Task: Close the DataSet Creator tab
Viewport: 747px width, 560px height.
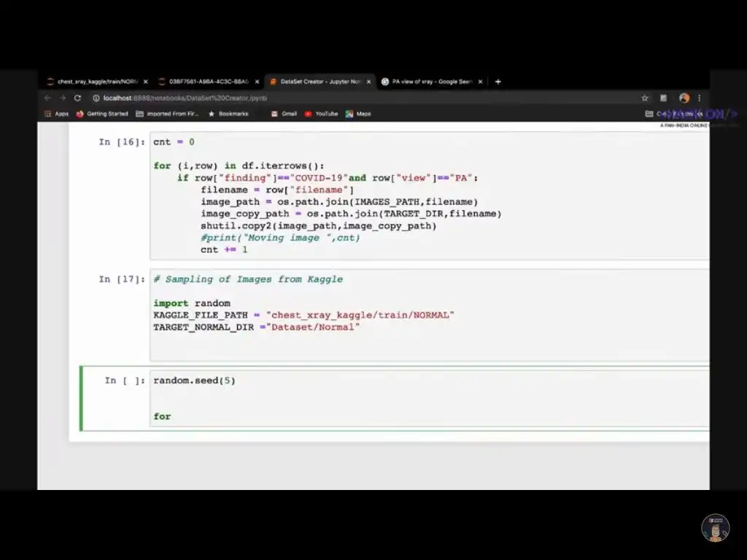Action: pyautogui.click(x=368, y=82)
